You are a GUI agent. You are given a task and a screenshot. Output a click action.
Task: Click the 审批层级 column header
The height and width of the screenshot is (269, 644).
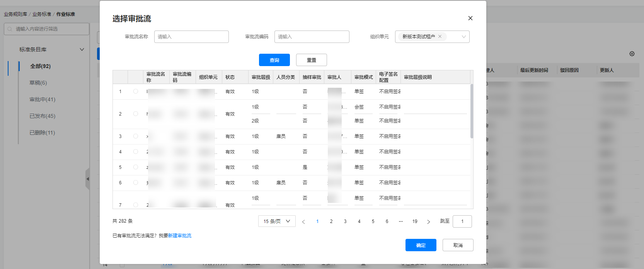tap(261, 77)
